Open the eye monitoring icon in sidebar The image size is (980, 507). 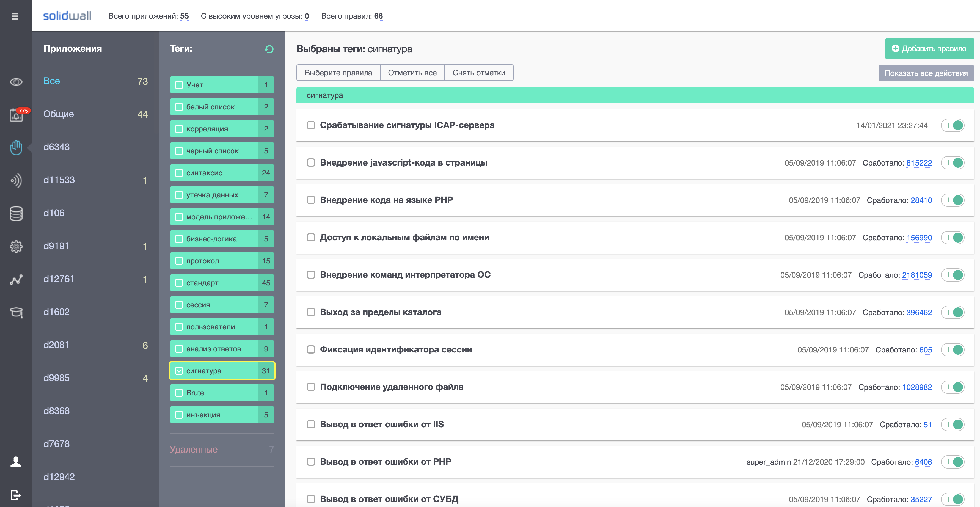(x=16, y=82)
